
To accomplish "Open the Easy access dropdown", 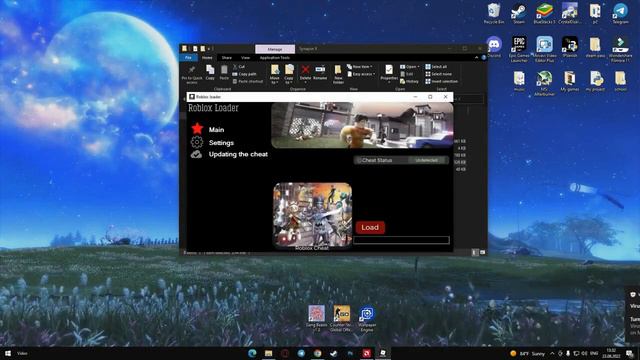I will pos(361,74).
